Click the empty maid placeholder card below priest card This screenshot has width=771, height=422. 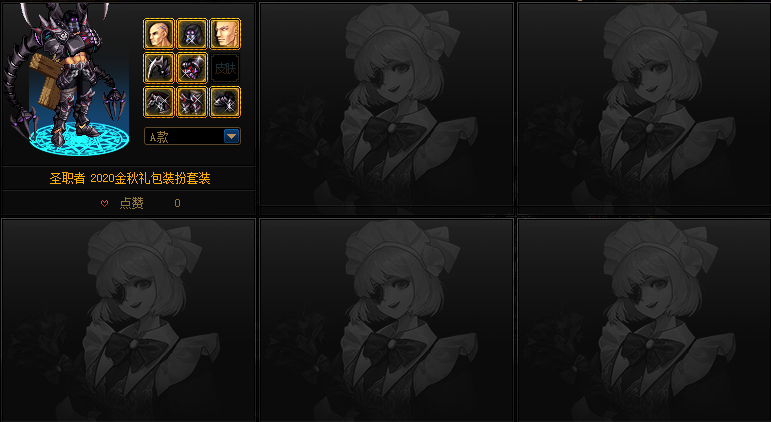(x=129, y=320)
